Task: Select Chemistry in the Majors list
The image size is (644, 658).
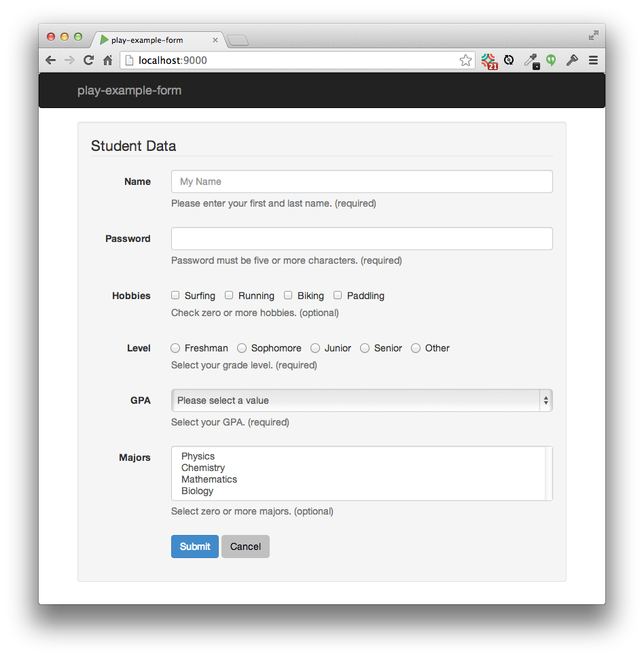Action: pos(203,468)
